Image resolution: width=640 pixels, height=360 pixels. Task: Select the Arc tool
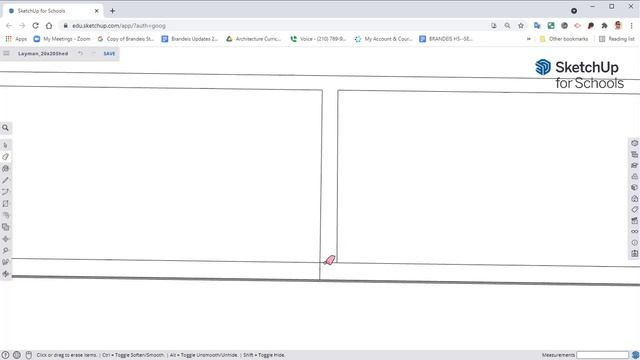pyautogui.click(x=5, y=192)
